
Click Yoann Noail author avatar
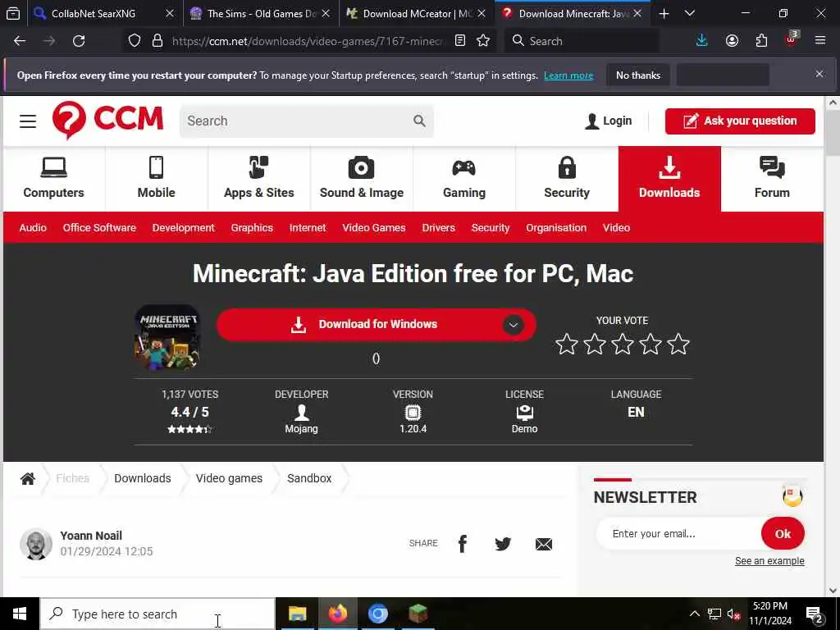coord(36,545)
